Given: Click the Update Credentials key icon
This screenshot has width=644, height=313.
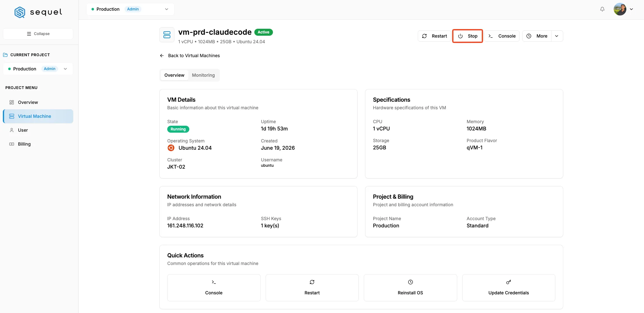Looking at the screenshot, I should click(x=508, y=282).
